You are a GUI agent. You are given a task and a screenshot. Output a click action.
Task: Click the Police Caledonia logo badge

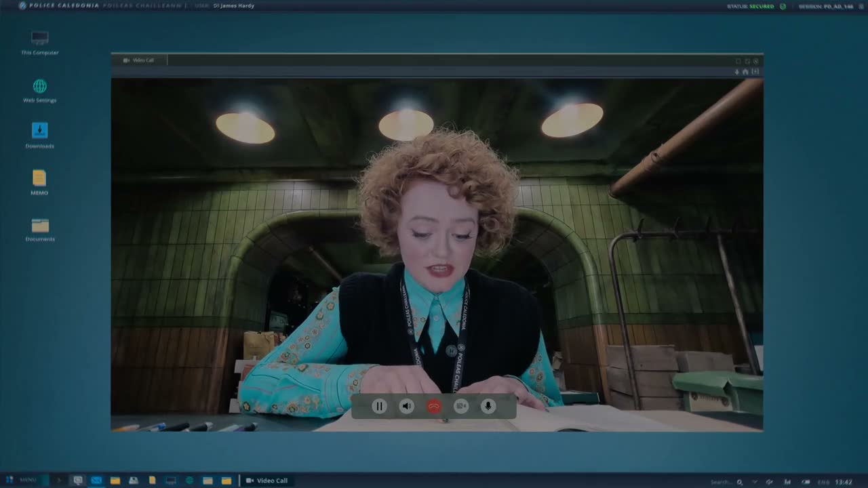[23, 5]
